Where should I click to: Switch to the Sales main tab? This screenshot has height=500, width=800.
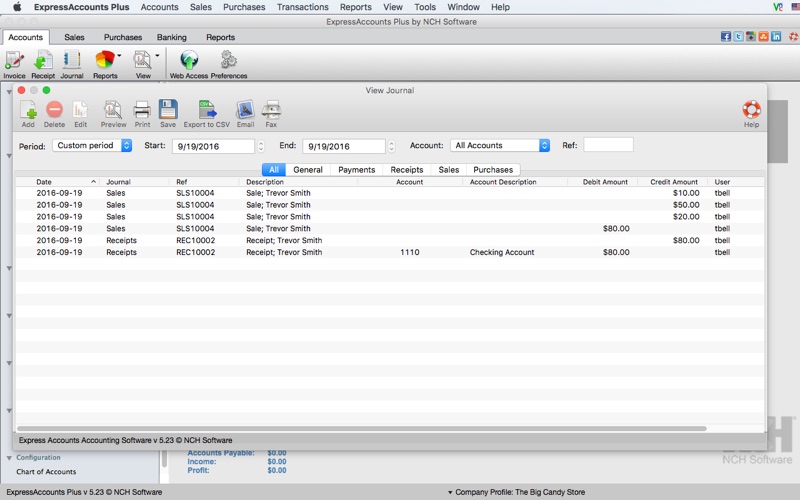[x=74, y=37]
